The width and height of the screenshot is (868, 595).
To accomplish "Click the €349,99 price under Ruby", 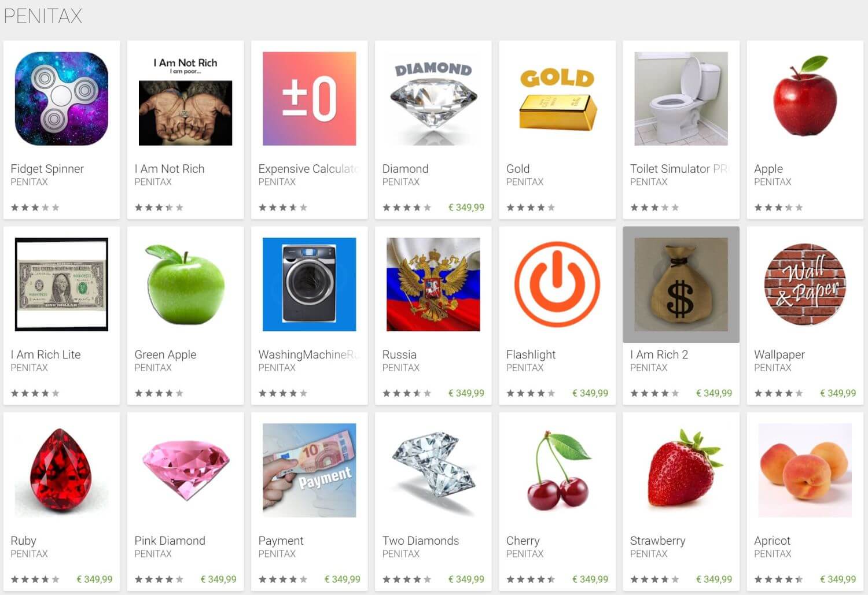I will tap(95, 579).
